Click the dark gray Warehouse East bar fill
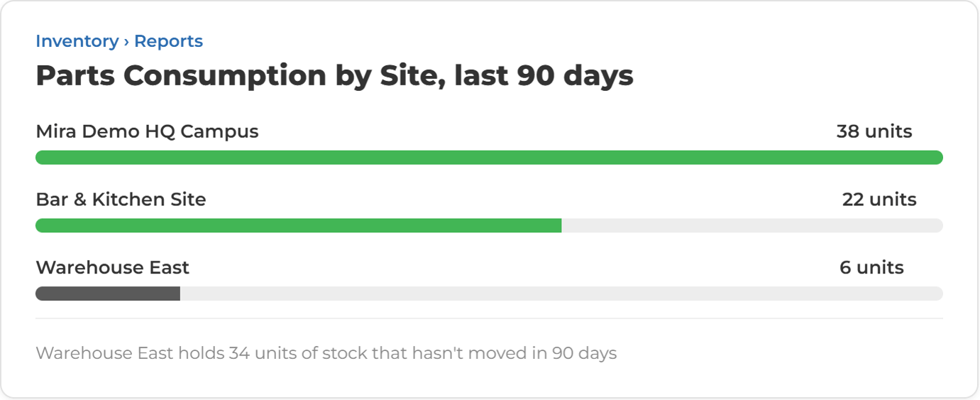 [x=108, y=294]
